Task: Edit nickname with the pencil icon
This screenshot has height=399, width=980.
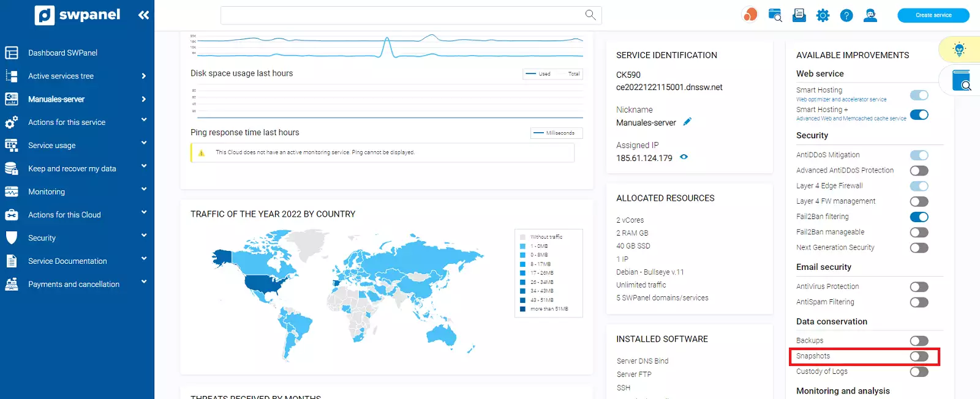Action: click(687, 122)
